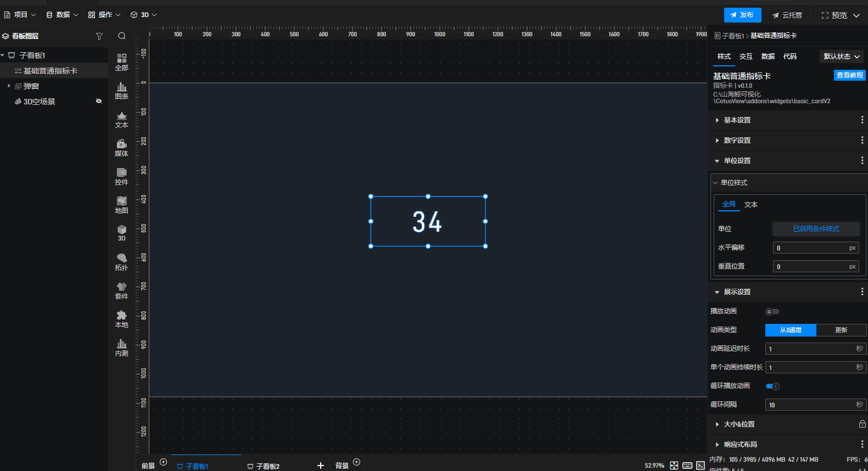Select the 地图 (map) component category
868x471 pixels.
[x=121, y=205]
